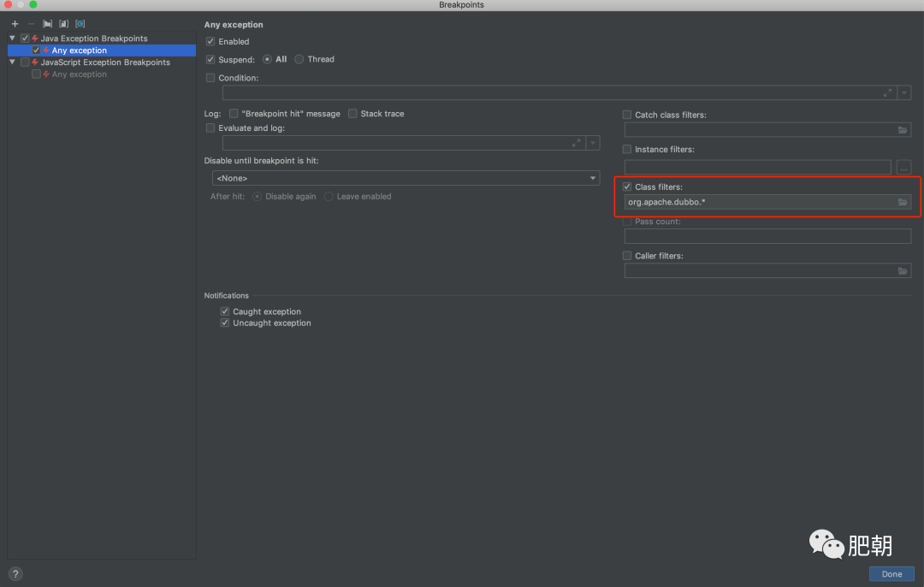The image size is (924, 587).
Task: Select Disable again after hit radio
Action: 258,196
